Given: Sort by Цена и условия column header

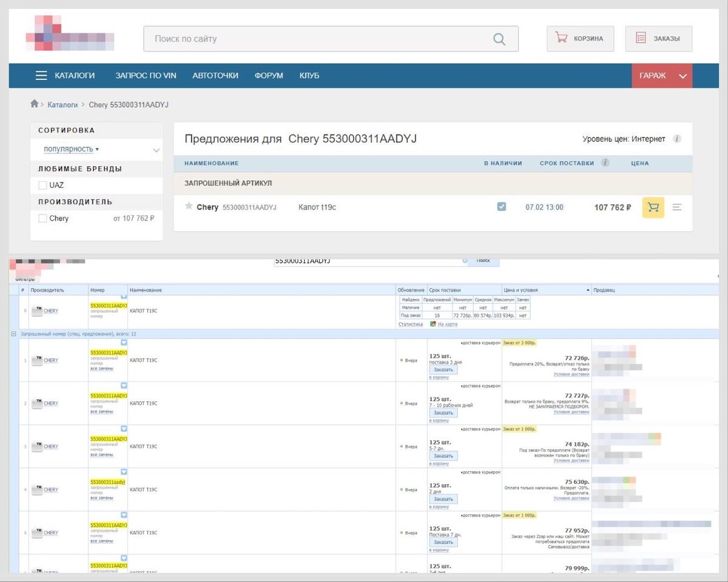Looking at the screenshot, I should 546,290.
